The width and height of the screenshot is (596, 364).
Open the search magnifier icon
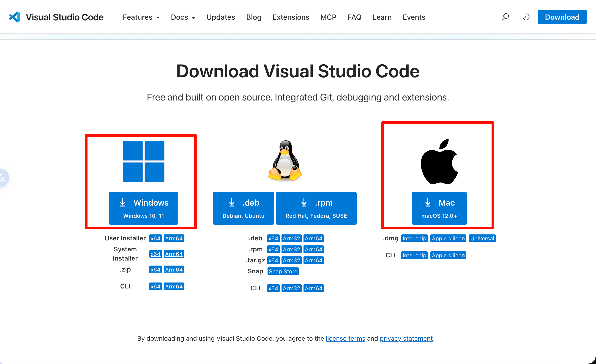click(505, 17)
